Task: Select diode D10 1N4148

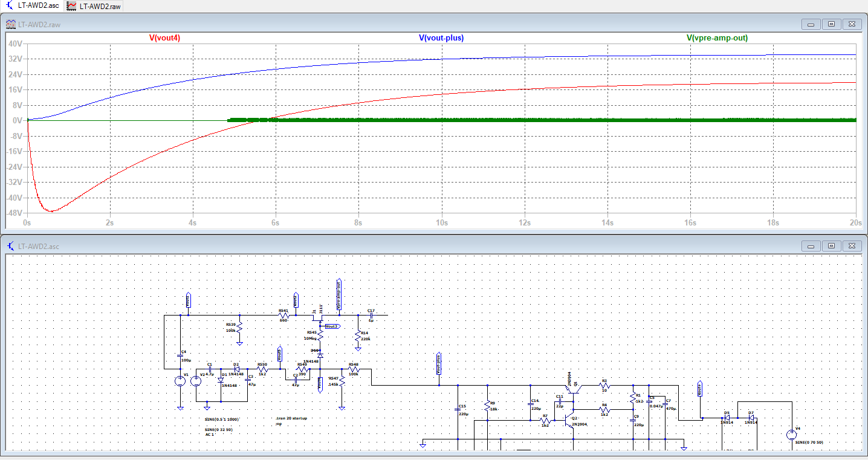Action: coord(320,355)
